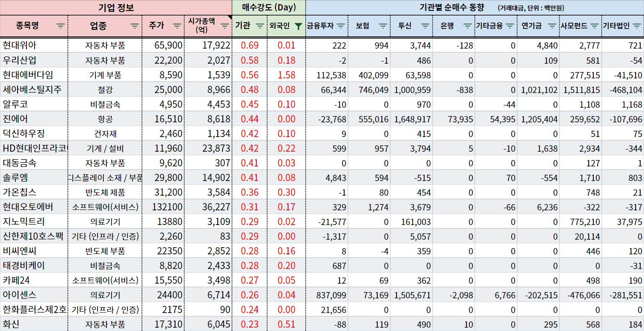The width and height of the screenshot is (644, 331).
Task: Click stock name 세아베스틸지주
Action: tap(32, 89)
